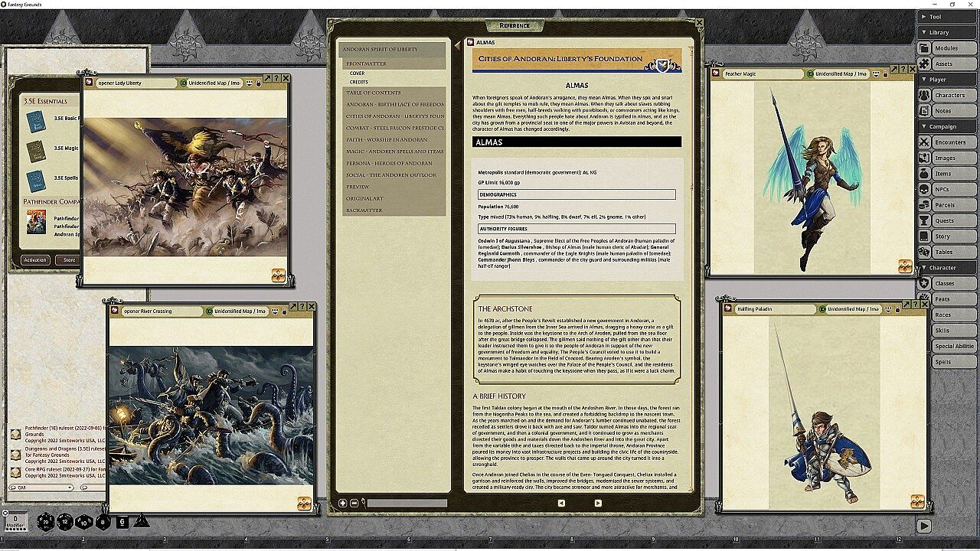Open the Notes sidebar button
The height and width of the screenshot is (551, 980).
(x=946, y=111)
